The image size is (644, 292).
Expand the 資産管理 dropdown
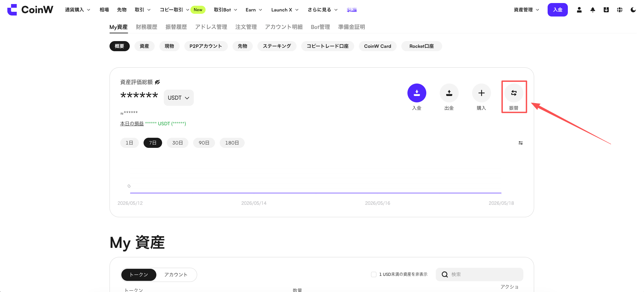click(526, 10)
